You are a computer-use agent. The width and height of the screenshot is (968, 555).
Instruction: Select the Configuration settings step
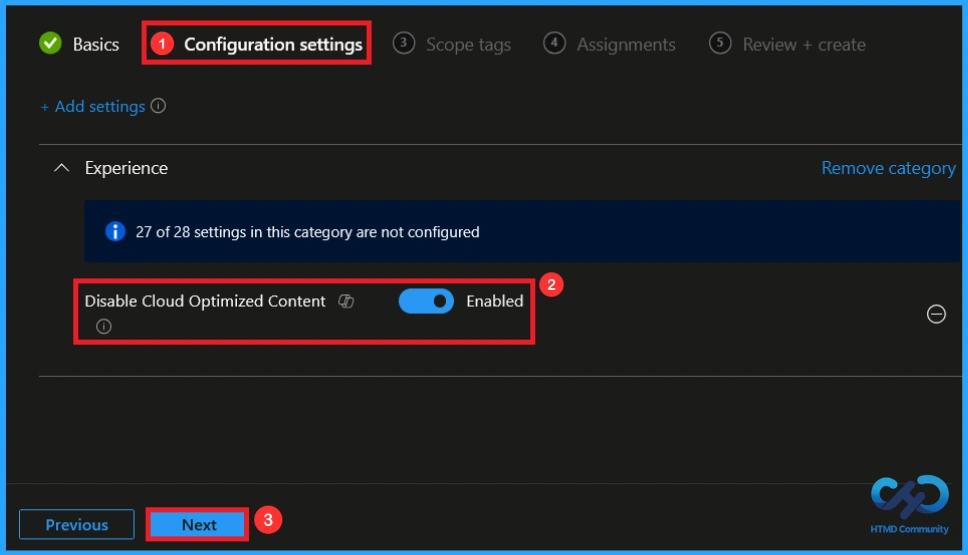tap(256, 44)
